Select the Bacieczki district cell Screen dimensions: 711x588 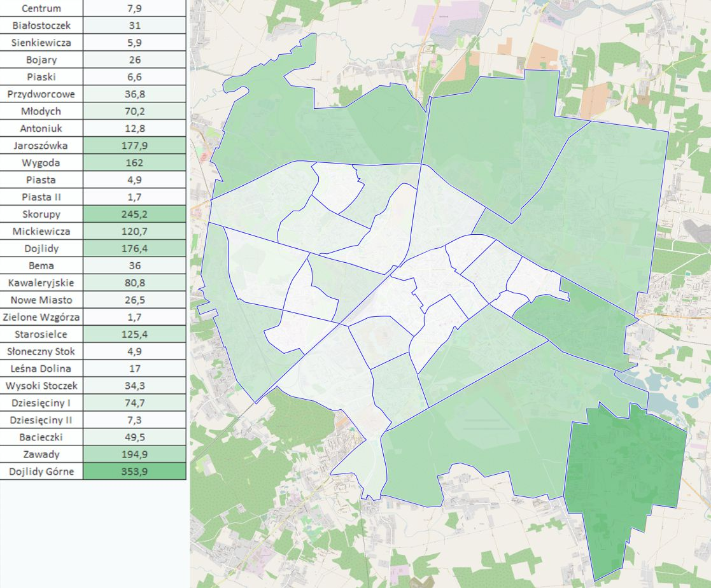click(41, 437)
